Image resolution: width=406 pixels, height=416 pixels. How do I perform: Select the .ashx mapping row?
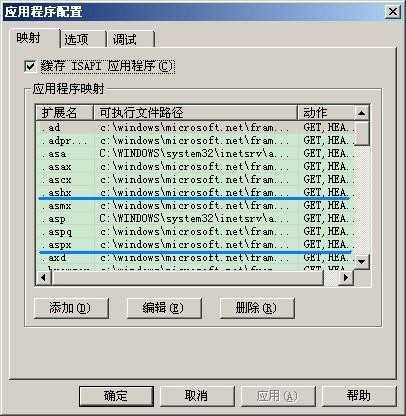point(195,193)
